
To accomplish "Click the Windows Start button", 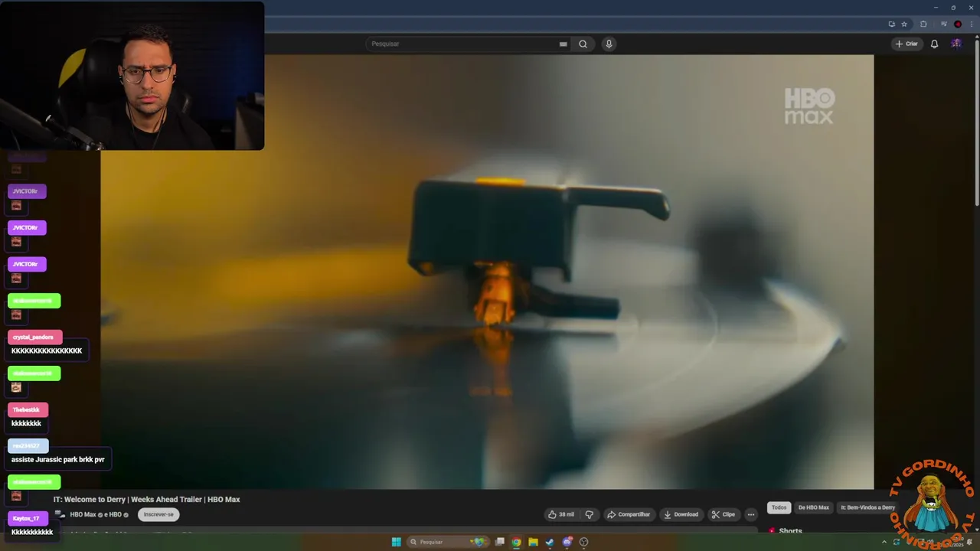I will [x=396, y=542].
